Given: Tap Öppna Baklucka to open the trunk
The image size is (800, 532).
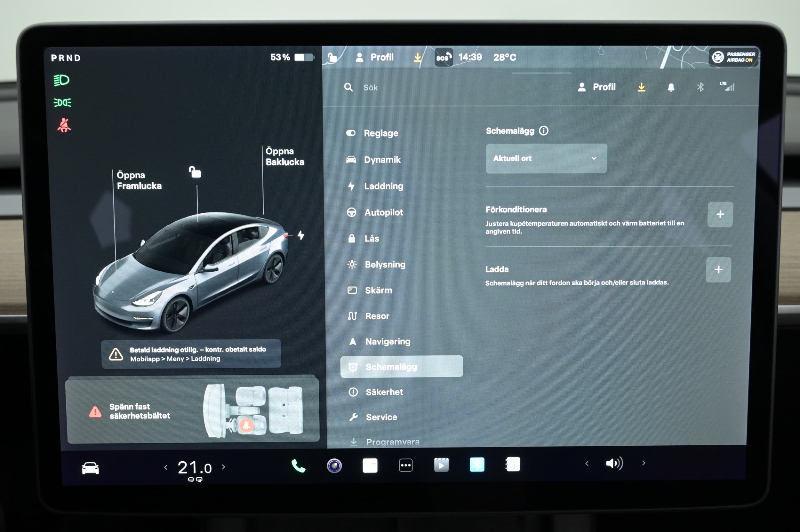Looking at the screenshot, I should coord(285,157).
